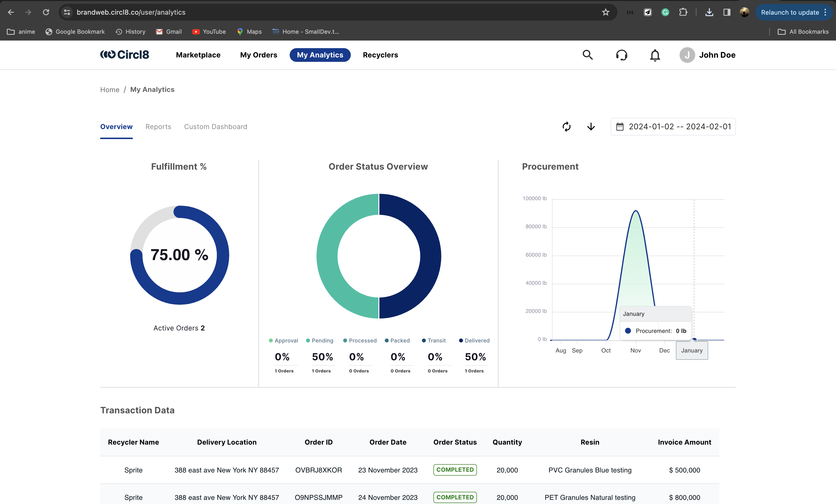Click the $ 500,000 invoice amount
The height and width of the screenshot is (504, 836).
click(684, 470)
